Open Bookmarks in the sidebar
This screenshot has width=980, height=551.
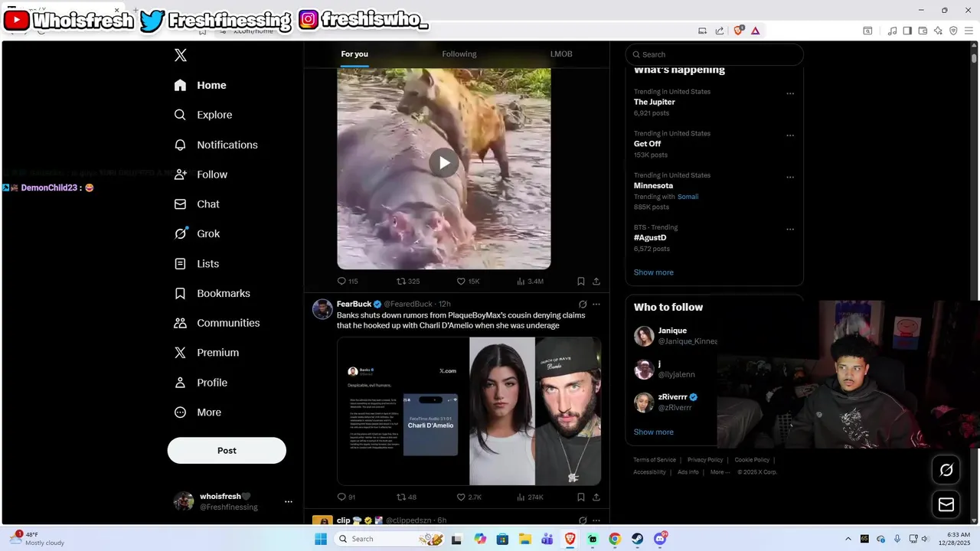[213, 293]
